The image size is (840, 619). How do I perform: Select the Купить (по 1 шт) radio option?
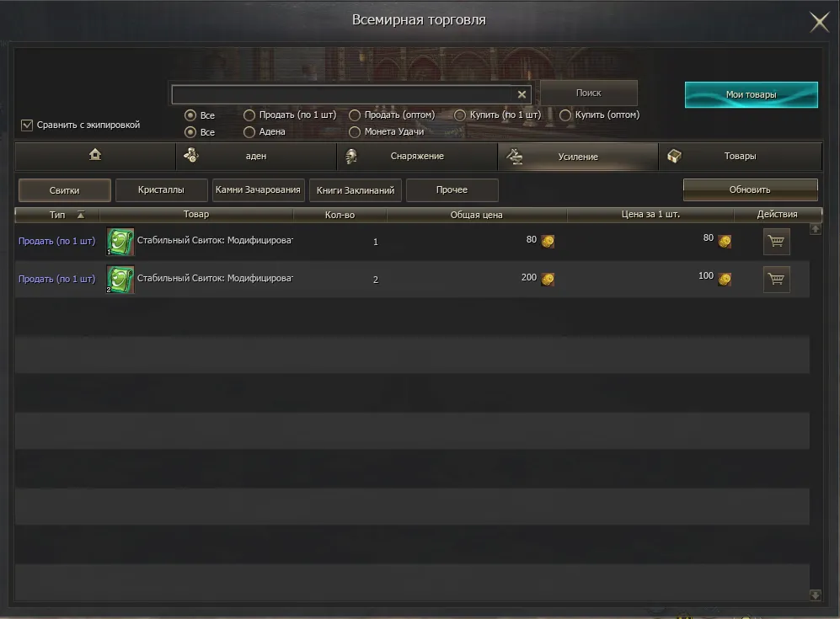pyautogui.click(x=460, y=115)
